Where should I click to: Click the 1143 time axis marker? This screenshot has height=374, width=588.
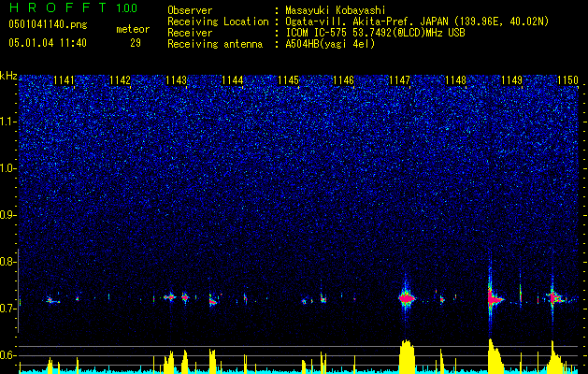tap(177, 79)
